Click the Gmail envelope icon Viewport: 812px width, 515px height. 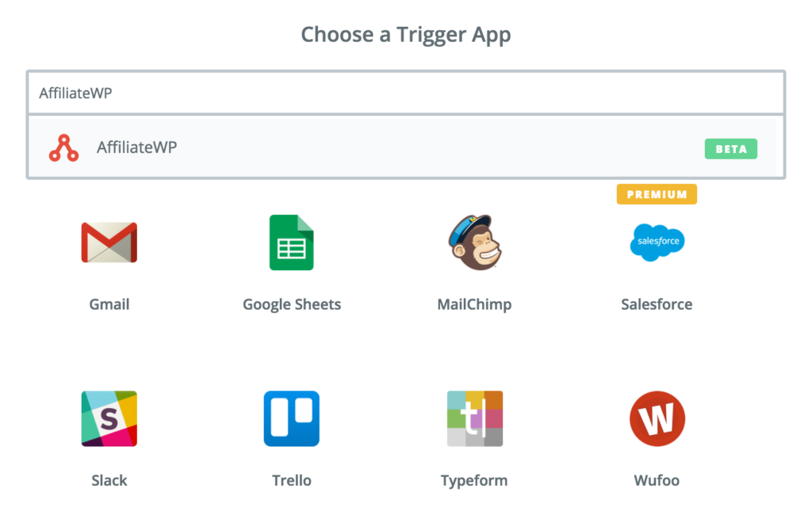pos(109,242)
